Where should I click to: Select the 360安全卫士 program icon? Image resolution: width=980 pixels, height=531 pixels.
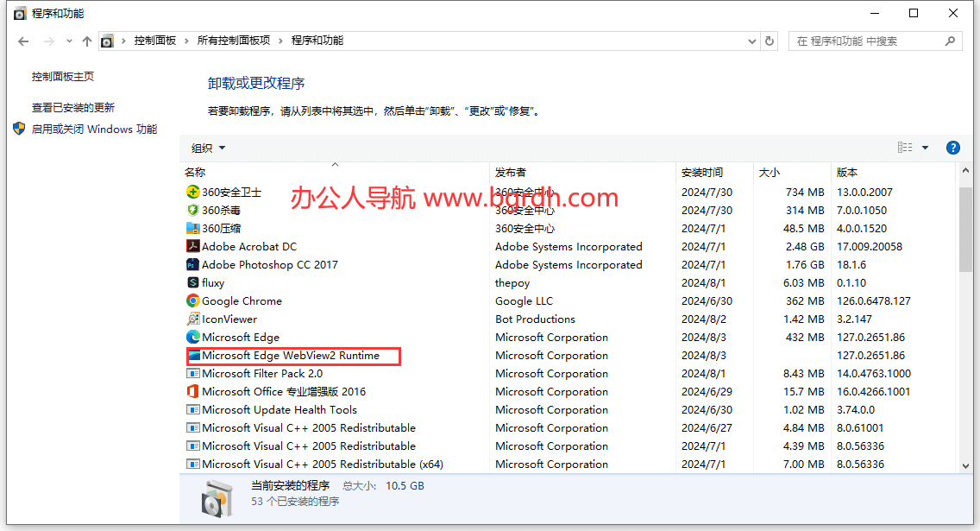pos(193,192)
